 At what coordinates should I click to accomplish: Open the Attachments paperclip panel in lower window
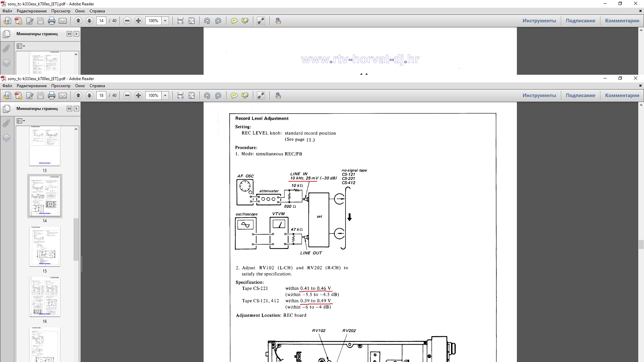point(6,123)
